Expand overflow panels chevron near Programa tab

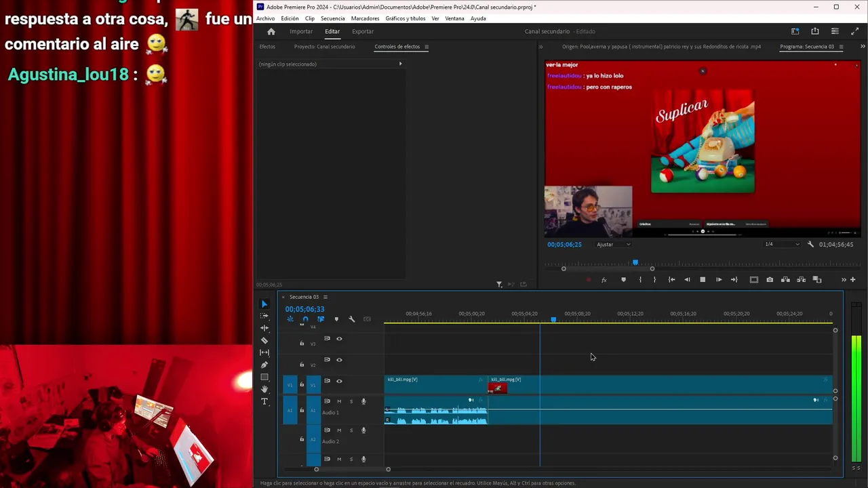coord(862,46)
